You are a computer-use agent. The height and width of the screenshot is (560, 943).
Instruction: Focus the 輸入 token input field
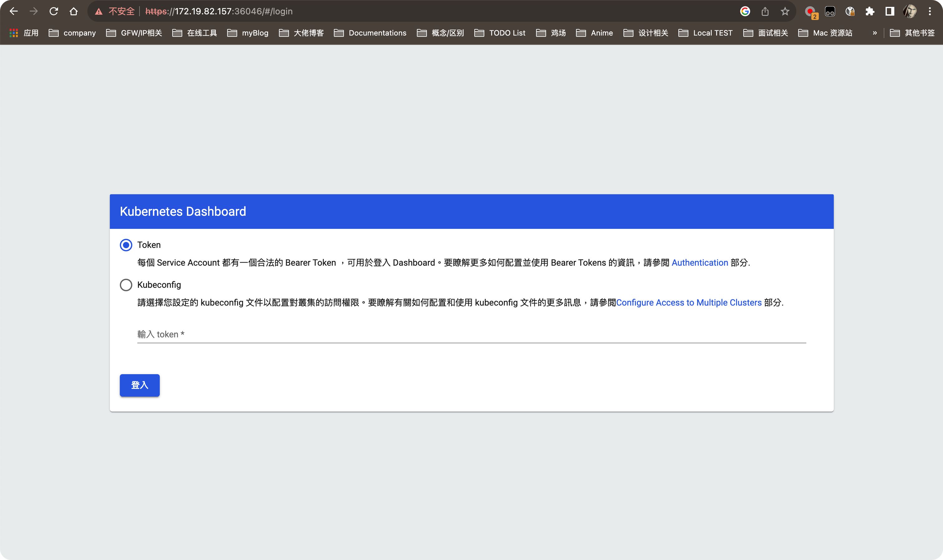pos(471,334)
